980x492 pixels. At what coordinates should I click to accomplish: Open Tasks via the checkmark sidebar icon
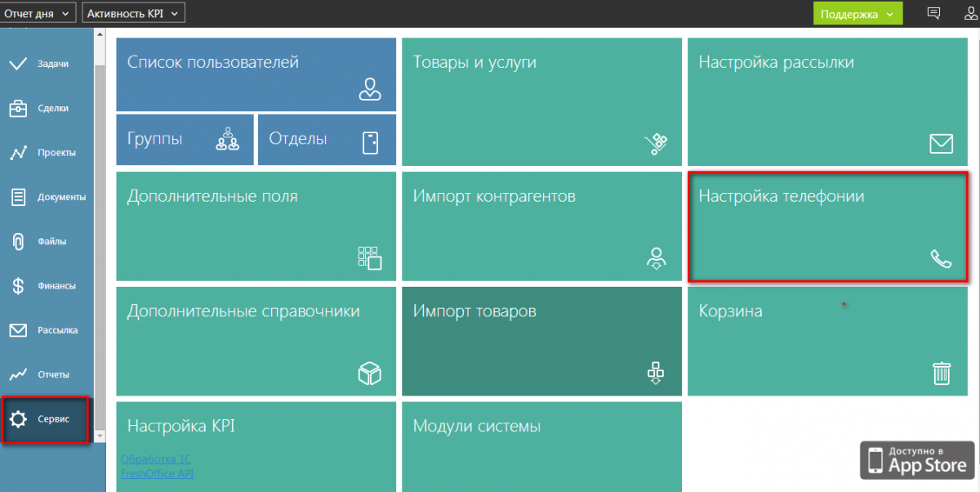point(18,64)
